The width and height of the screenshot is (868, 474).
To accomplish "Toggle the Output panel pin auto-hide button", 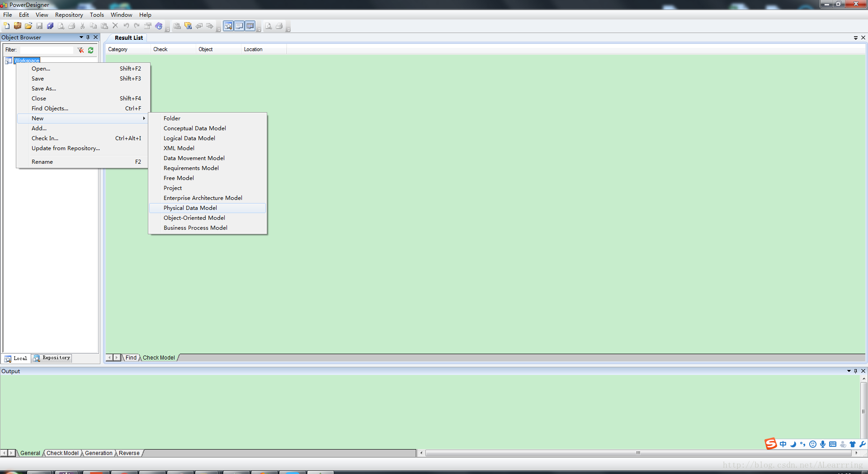I will click(855, 371).
